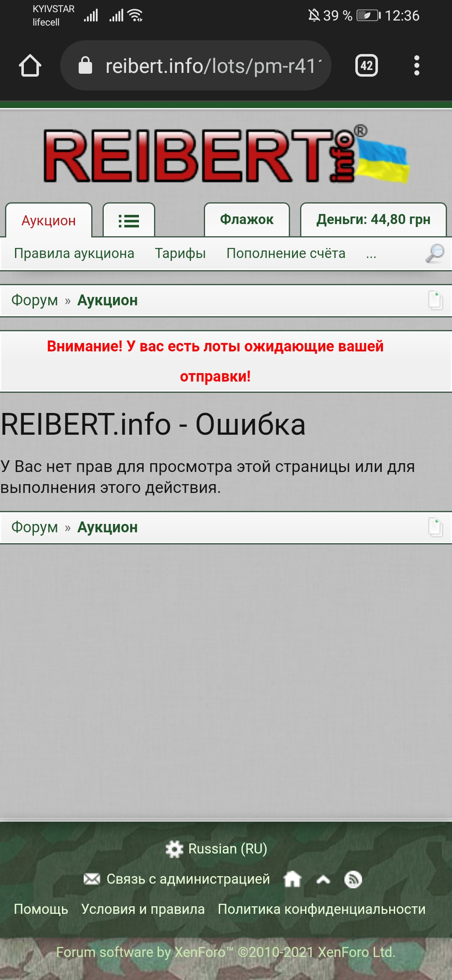Open the list menu icon tab

tap(129, 220)
